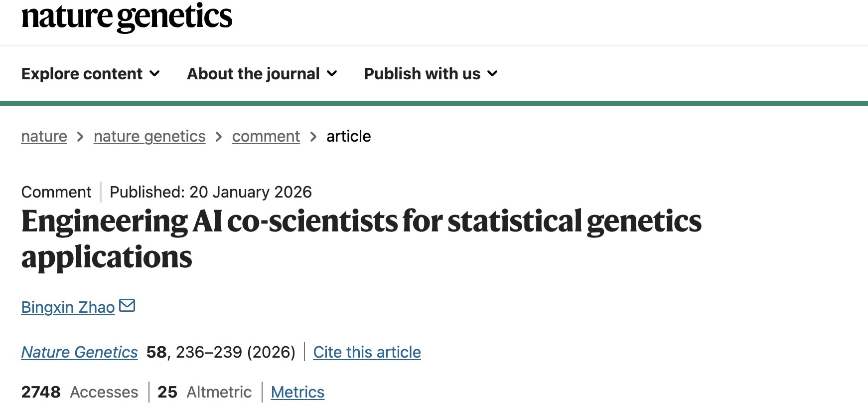Open the Cite this article link
Image resolution: width=868 pixels, height=419 pixels.
pos(367,352)
